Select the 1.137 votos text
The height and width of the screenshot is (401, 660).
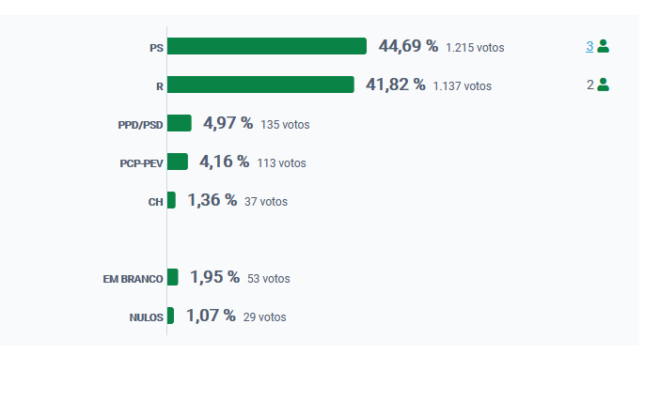point(462,86)
